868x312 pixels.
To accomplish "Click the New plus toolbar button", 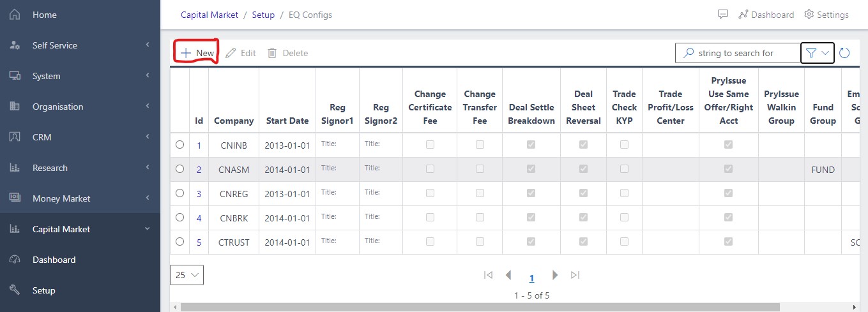I will (197, 53).
